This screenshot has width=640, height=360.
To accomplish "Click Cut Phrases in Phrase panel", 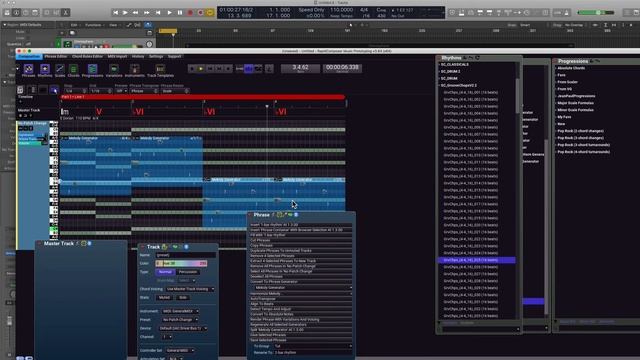I will pos(301,240).
